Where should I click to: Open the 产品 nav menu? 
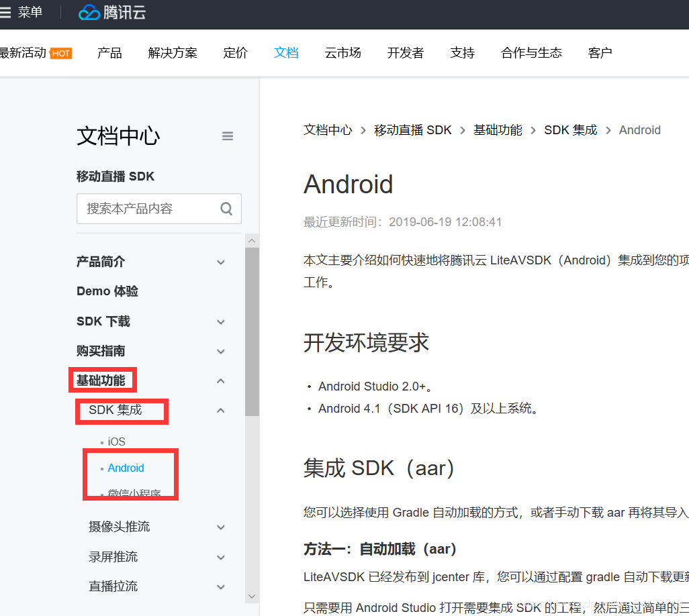tap(109, 53)
